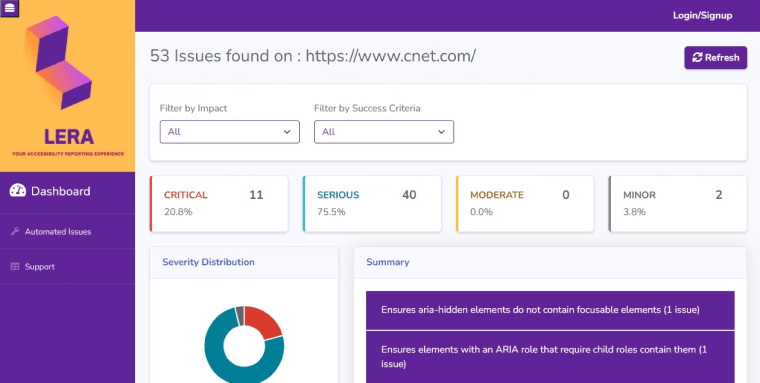Select the SERIOUS issues card
The width and height of the screenshot is (760, 383).
372,204
